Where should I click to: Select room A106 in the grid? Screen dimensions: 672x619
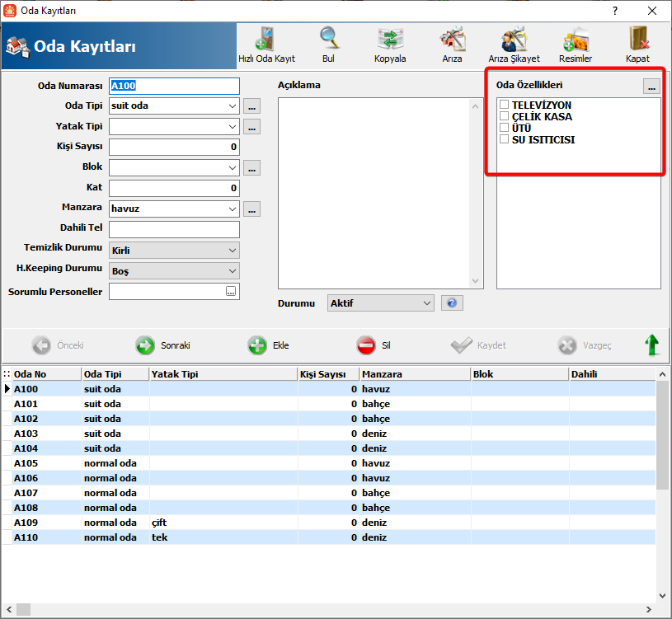pos(329,478)
